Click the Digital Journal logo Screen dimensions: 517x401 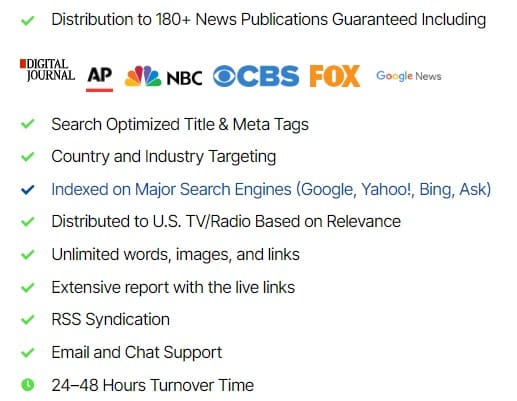pos(47,70)
